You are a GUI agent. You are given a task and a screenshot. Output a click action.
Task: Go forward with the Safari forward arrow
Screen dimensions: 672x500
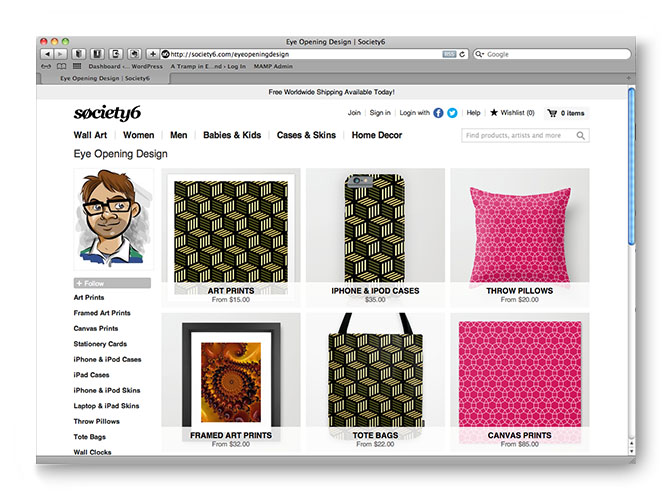point(60,54)
